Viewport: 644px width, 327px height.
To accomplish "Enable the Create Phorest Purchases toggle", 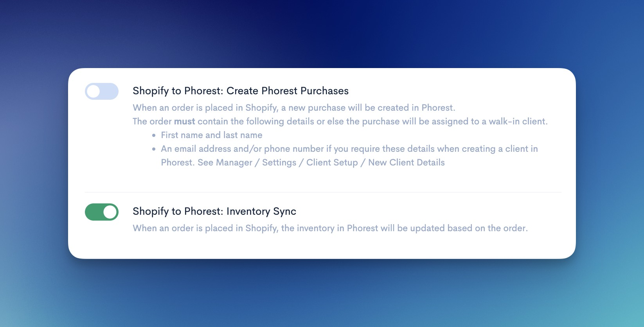I will pos(102,92).
